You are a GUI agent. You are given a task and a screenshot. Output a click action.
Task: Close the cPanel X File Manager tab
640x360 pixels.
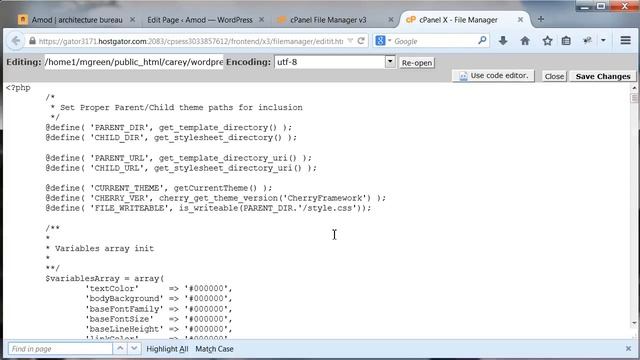520,20
